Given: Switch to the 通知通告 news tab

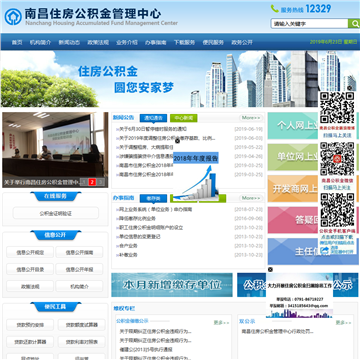Looking at the screenshot, I should 153,118.
